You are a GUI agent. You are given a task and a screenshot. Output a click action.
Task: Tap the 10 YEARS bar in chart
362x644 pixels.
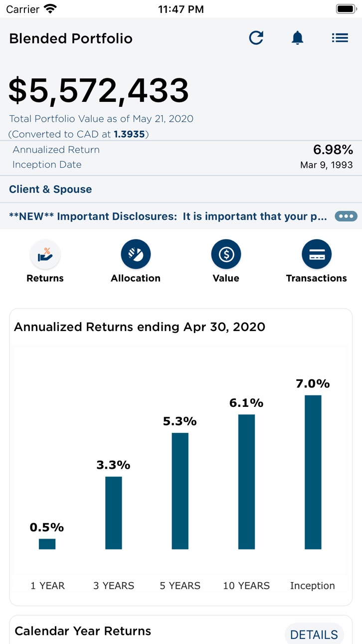tap(246, 482)
